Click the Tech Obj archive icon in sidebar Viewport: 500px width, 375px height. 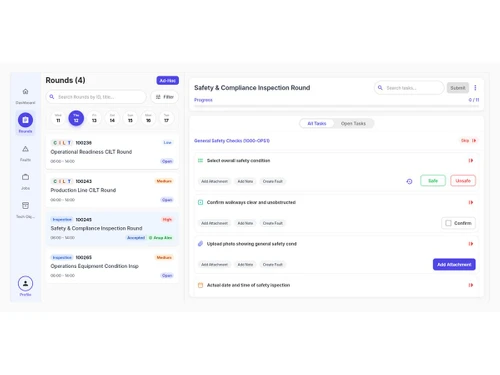(25, 205)
